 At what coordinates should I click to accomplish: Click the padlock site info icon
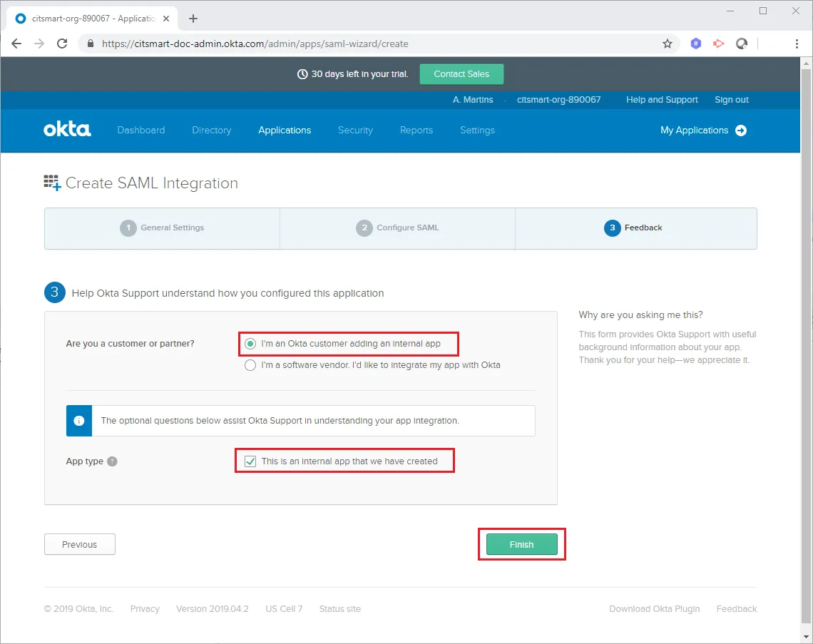(91, 44)
